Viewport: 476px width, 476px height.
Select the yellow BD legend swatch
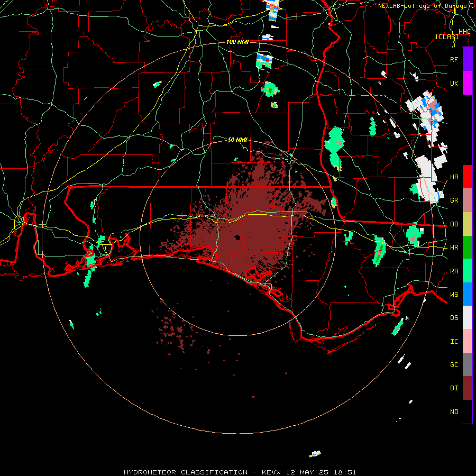click(x=467, y=224)
